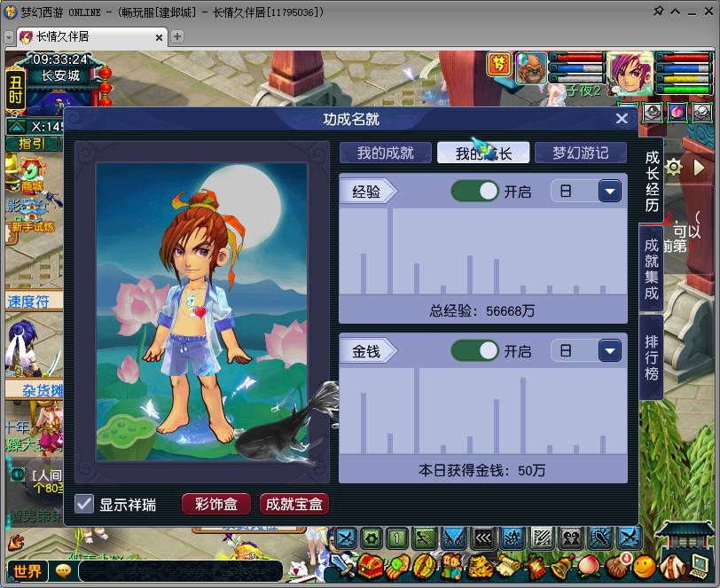The image size is (720, 588).
Task: Select the 我的成长 tab
Action: (483, 153)
